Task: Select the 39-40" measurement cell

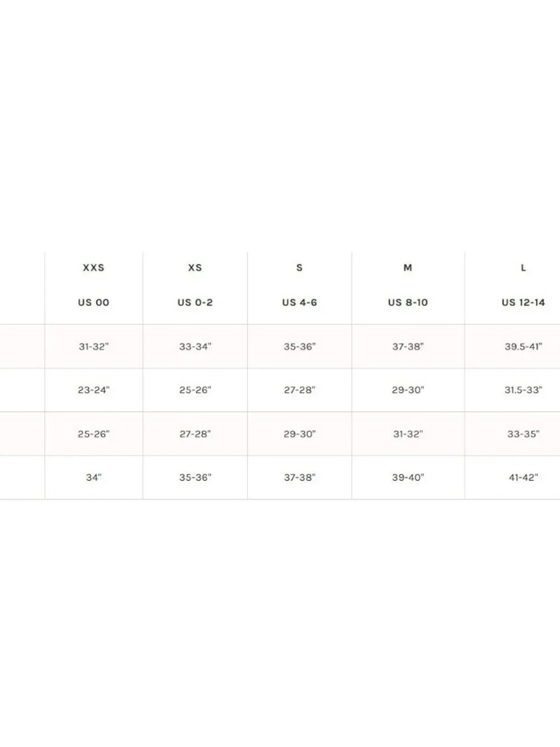Action: (408, 477)
